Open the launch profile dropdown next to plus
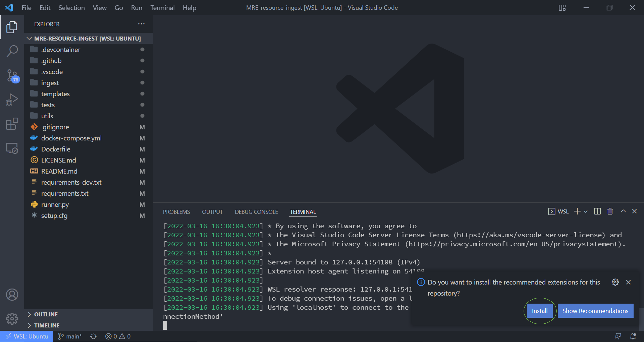This screenshot has width=644, height=342. [x=585, y=212]
